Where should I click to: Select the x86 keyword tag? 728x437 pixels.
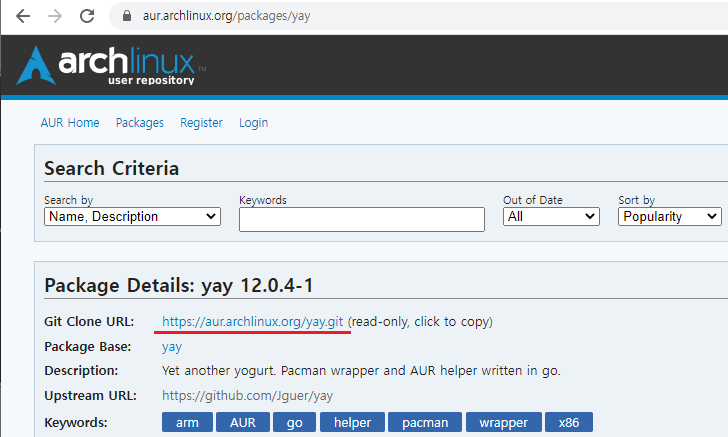coord(569,422)
